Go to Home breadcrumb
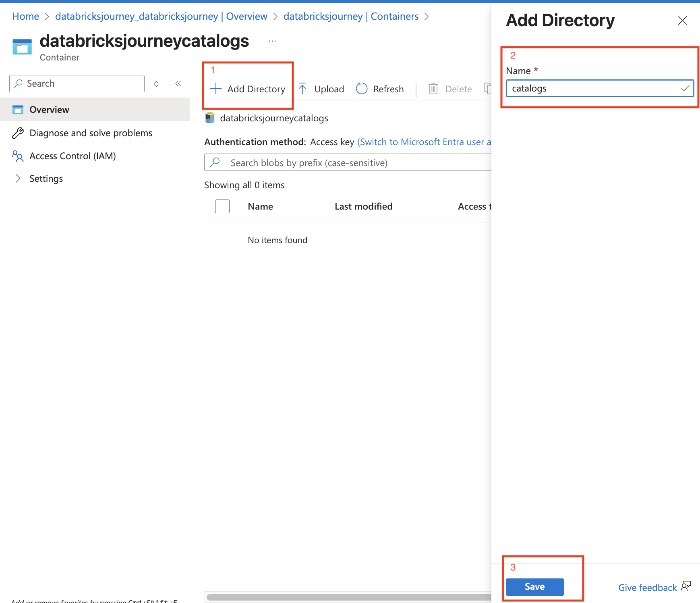The height and width of the screenshot is (603, 700). (x=25, y=17)
